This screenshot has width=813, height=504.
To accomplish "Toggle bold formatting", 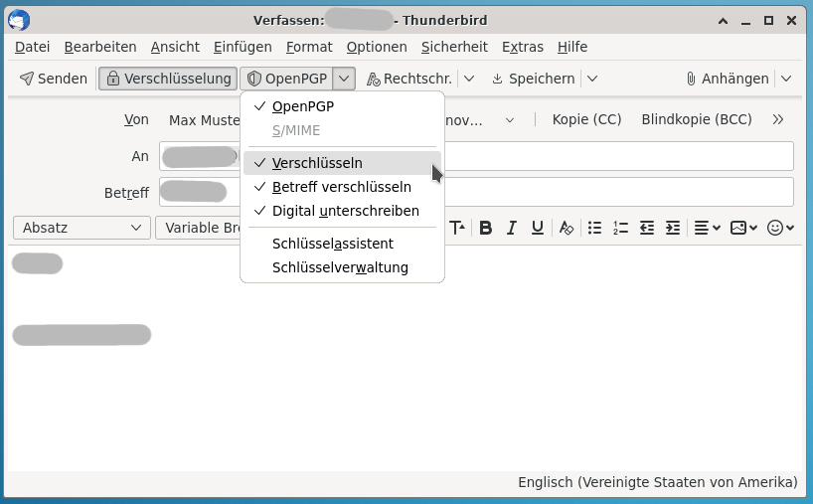I will 485,228.
